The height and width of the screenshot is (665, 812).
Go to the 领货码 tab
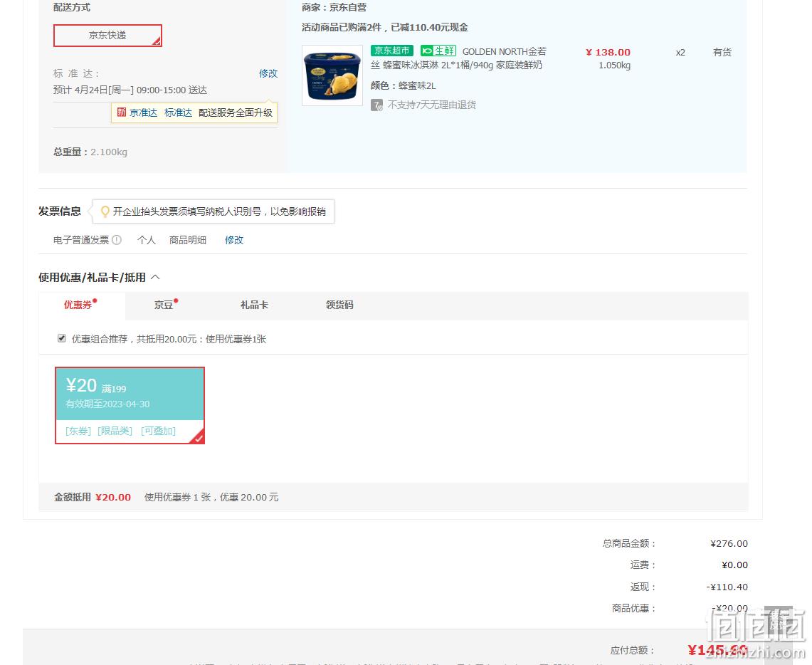click(x=339, y=305)
